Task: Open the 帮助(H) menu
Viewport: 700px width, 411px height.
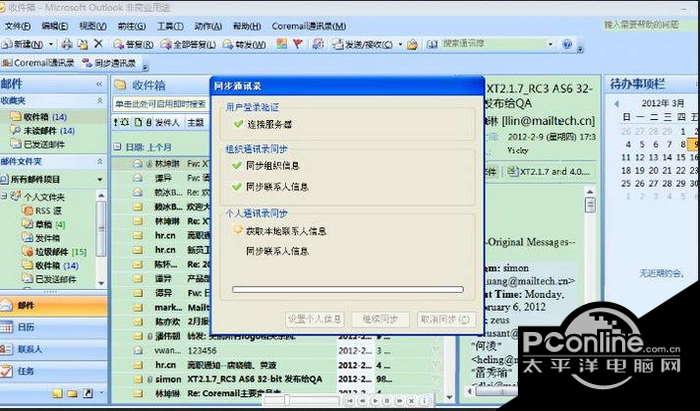Action: [247, 26]
